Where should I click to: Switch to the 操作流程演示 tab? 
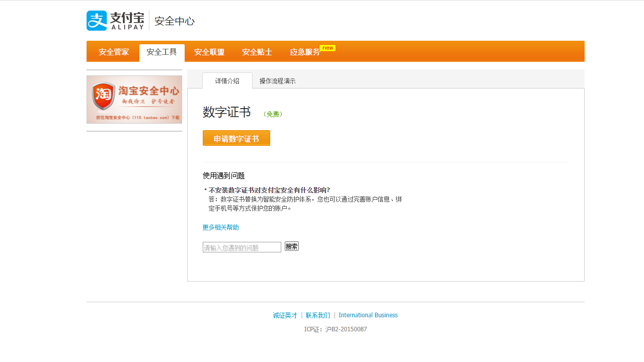(277, 80)
